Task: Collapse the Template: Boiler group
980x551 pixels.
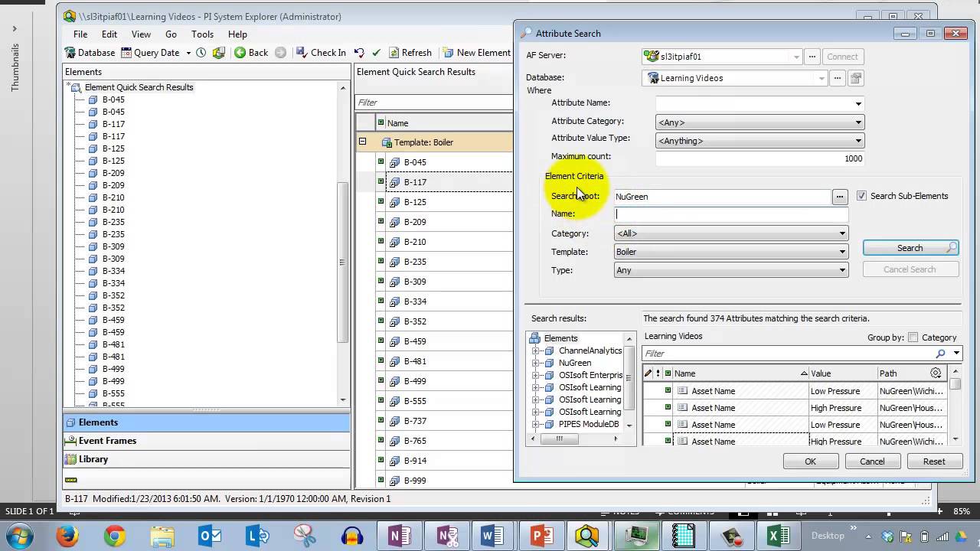Action: 363,142
